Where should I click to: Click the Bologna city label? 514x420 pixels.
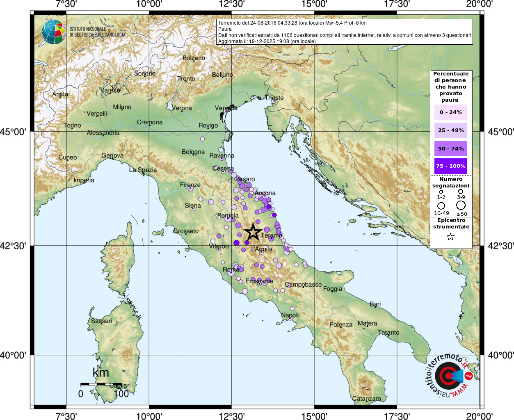193,152
